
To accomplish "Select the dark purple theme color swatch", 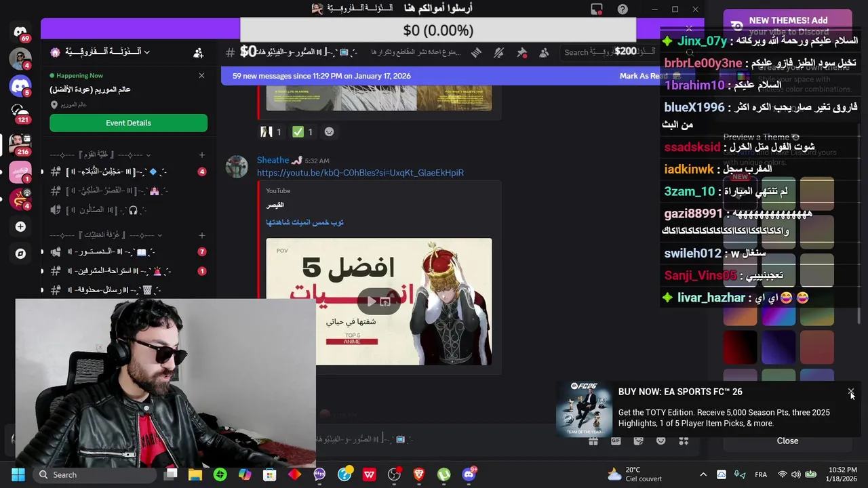I will pos(778,347).
